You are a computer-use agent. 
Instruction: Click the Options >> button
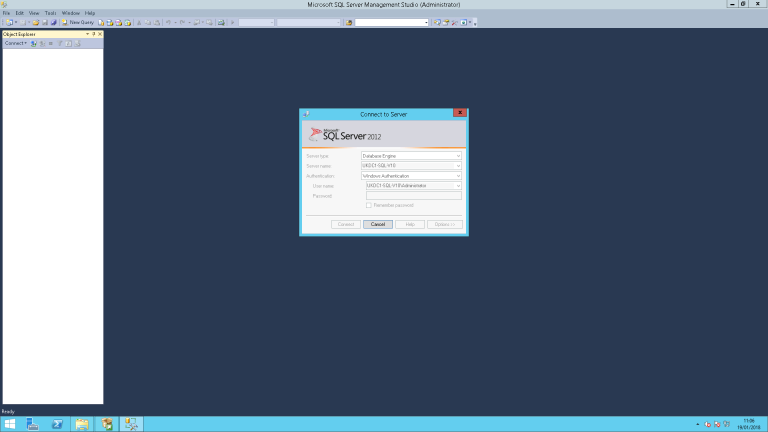pyautogui.click(x=445, y=224)
